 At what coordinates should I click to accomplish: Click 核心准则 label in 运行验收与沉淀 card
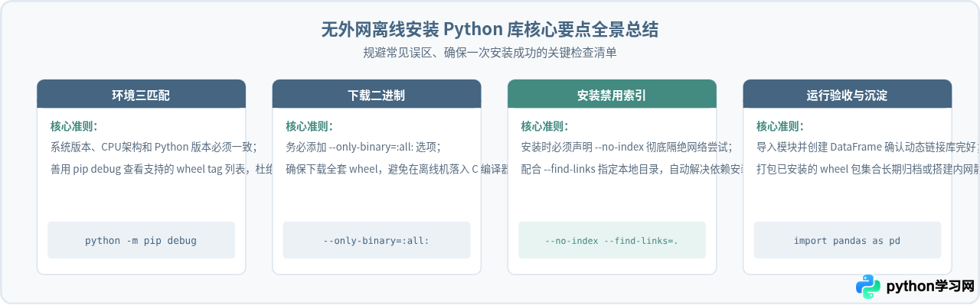pos(780,126)
